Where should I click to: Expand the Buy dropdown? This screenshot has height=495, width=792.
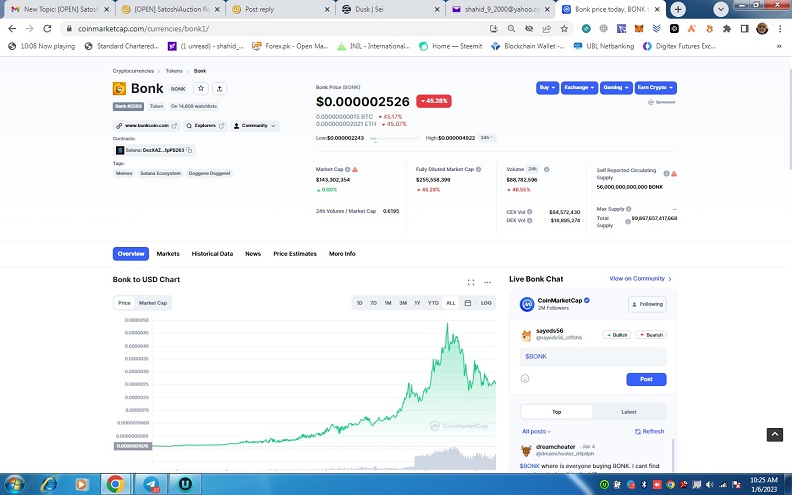tap(547, 88)
